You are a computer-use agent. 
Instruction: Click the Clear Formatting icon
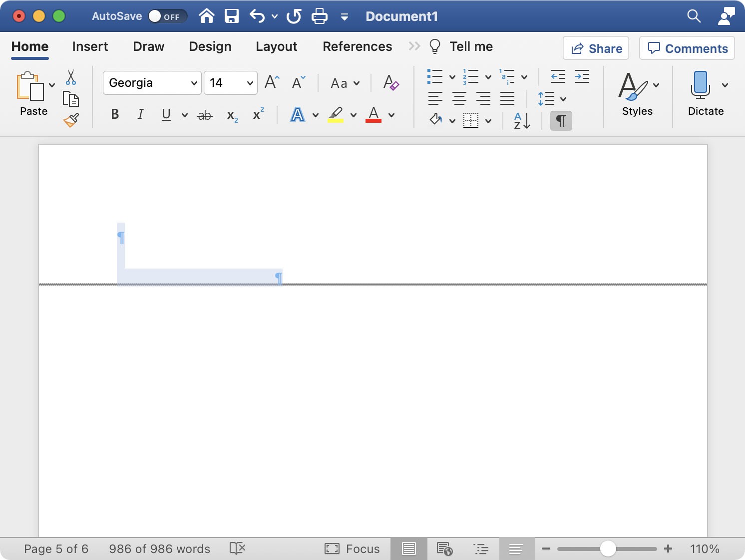[390, 83]
